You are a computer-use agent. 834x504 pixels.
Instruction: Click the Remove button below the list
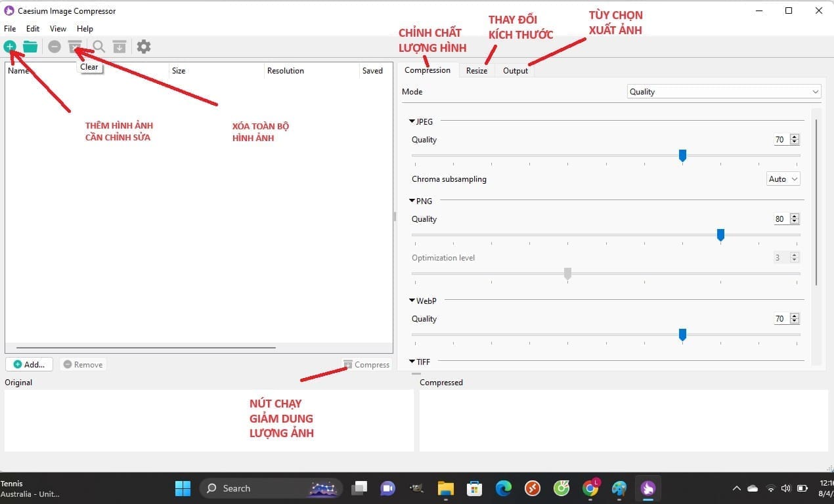pos(83,365)
